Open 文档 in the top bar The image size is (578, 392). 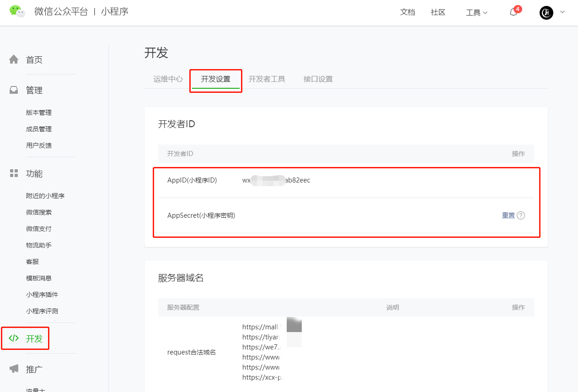click(407, 12)
